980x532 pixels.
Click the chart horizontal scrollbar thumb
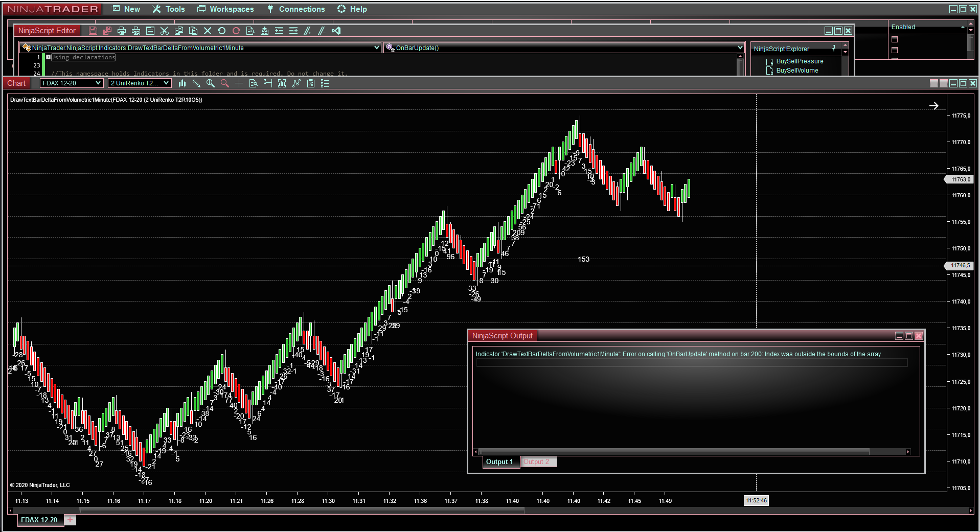pos(302,510)
